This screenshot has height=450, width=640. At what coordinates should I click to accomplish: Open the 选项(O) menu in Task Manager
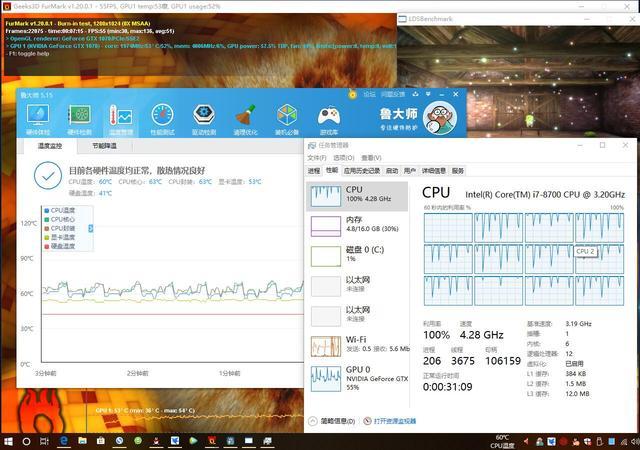click(x=344, y=158)
